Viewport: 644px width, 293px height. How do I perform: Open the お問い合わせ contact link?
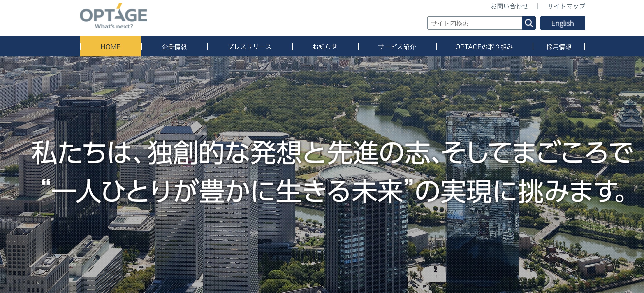(x=509, y=6)
